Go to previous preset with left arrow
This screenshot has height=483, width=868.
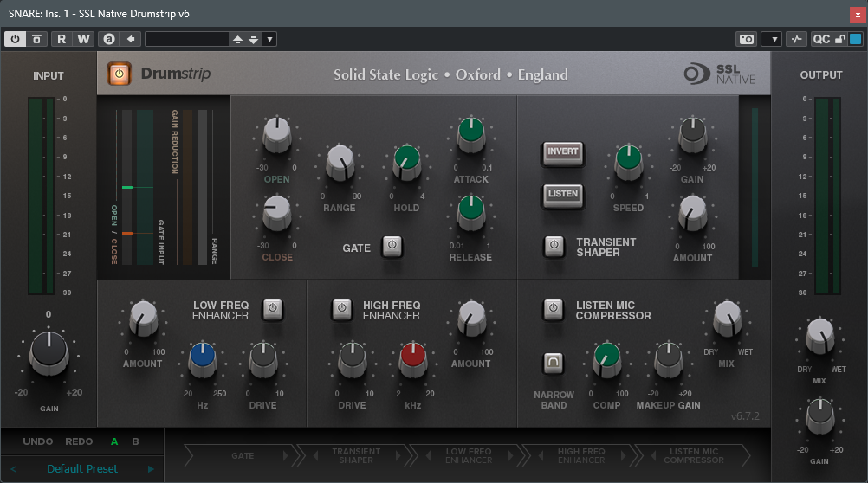[x=13, y=468]
